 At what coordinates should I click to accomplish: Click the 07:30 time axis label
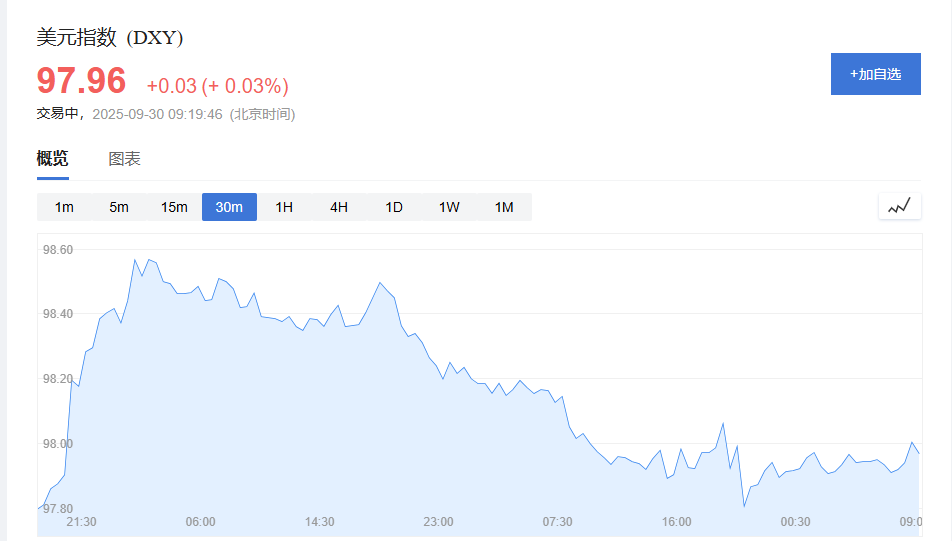(557, 522)
